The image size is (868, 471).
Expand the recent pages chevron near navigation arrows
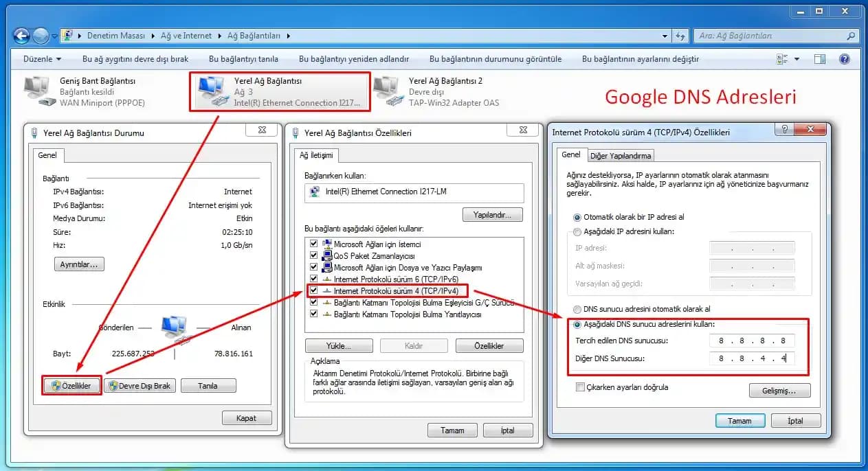coord(53,36)
